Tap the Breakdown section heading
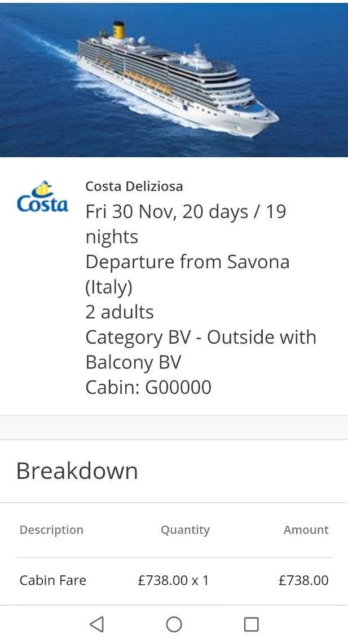Image resolution: width=348 pixels, height=644 pixels. 77,471
